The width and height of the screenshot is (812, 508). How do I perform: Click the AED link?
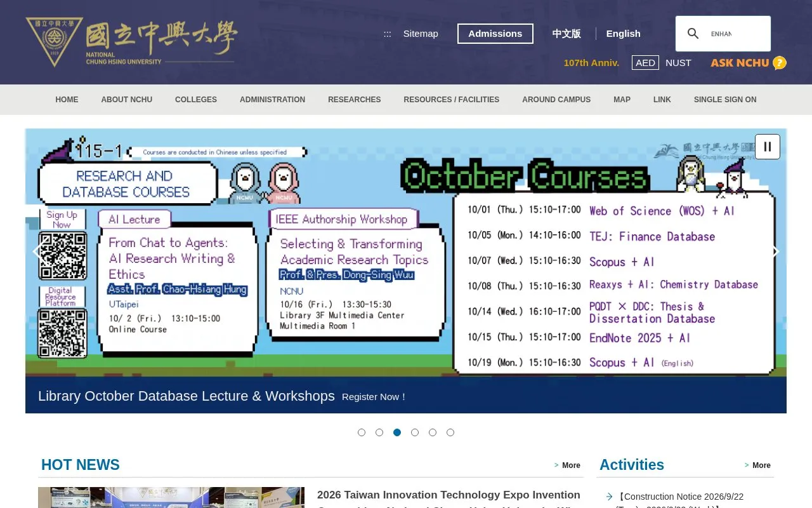point(645,63)
